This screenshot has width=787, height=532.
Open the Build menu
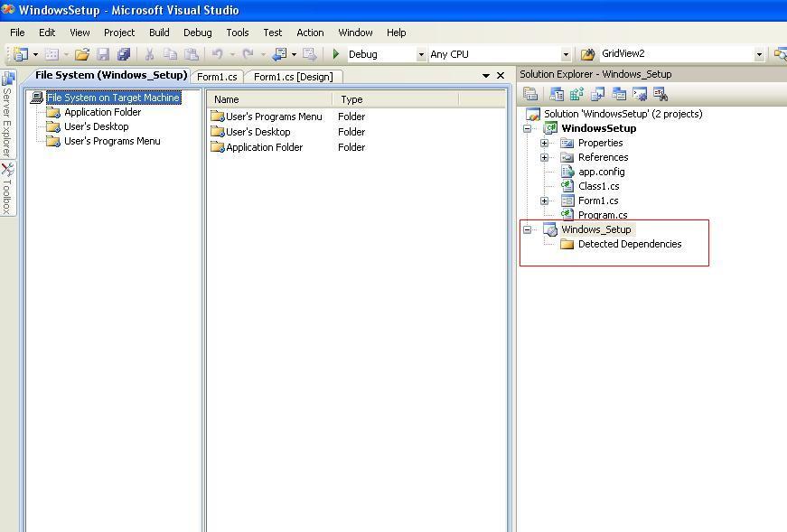point(159,33)
